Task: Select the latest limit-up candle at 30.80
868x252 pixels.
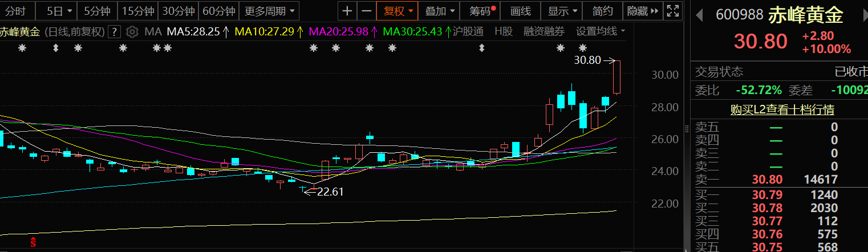Action: 617,76
